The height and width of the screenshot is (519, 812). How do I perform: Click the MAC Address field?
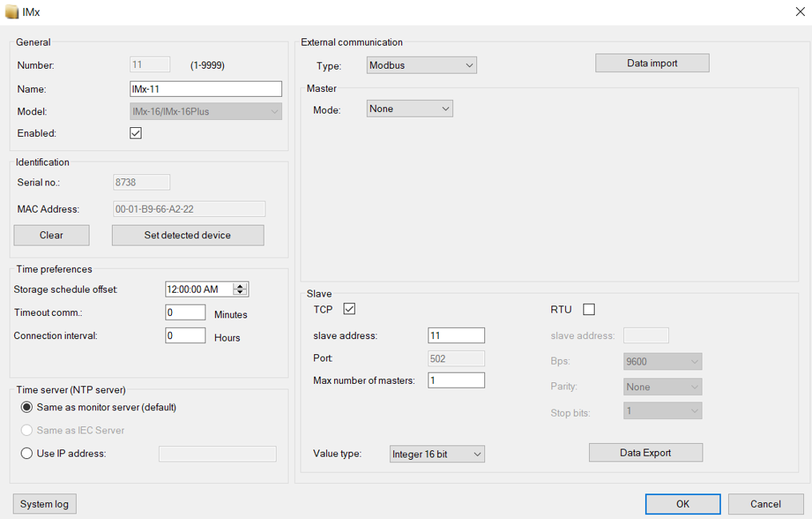coord(189,210)
